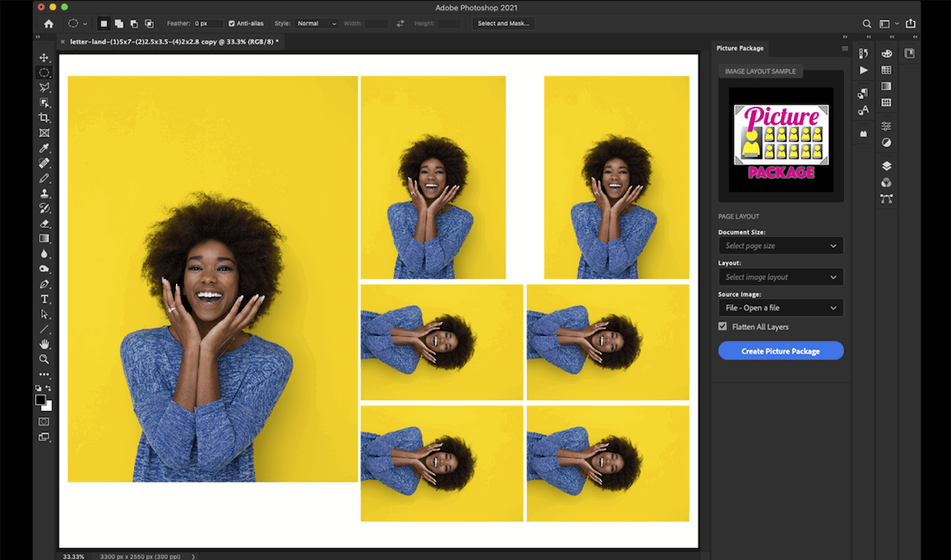This screenshot has height=560, width=951.
Task: Select the Eyedropper tool
Action: coord(44,148)
